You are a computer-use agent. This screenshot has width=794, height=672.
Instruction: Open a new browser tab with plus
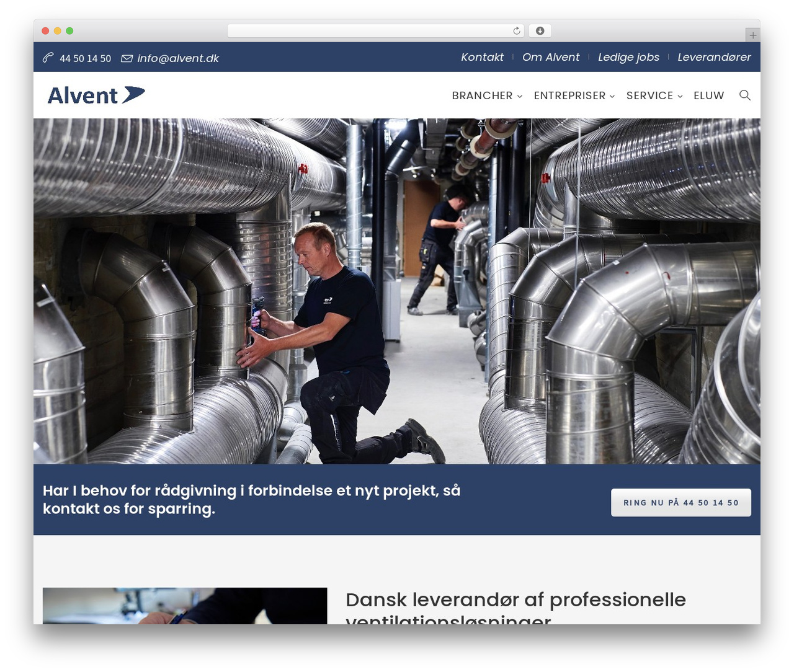(x=752, y=35)
